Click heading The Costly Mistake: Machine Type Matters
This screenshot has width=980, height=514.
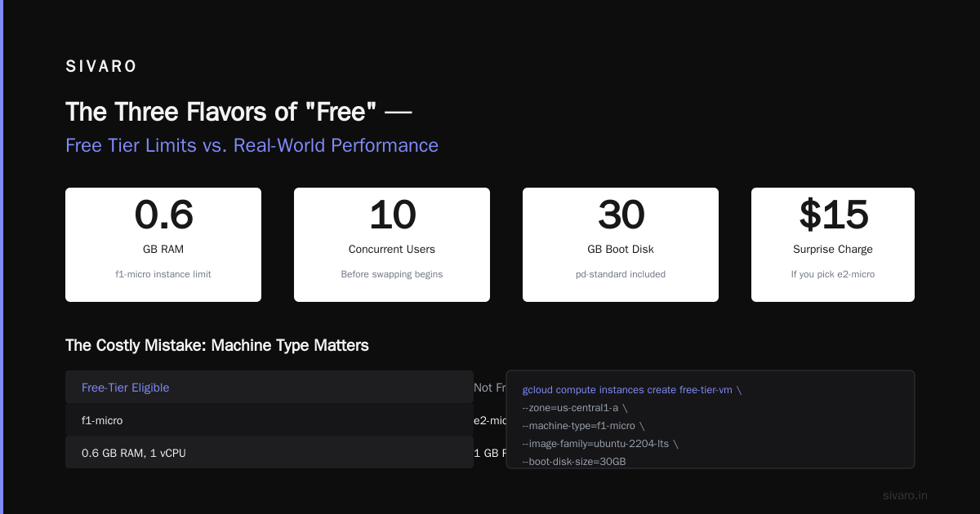pyautogui.click(x=217, y=345)
